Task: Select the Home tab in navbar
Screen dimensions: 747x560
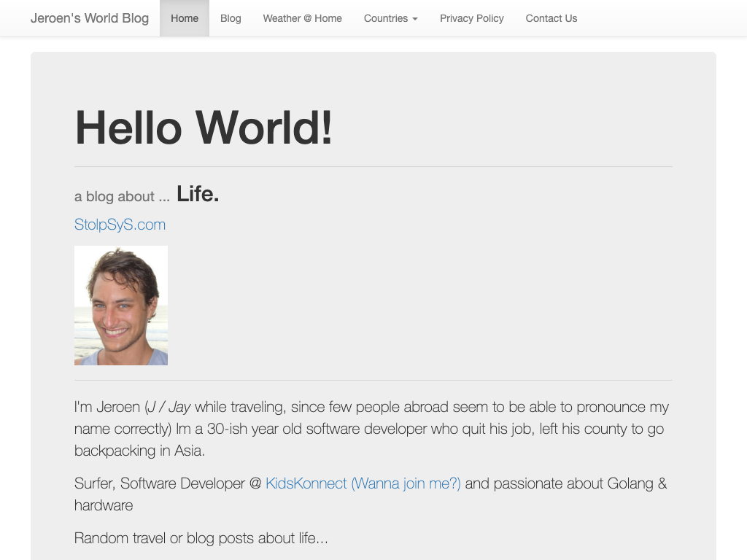Action: (185, 18)
